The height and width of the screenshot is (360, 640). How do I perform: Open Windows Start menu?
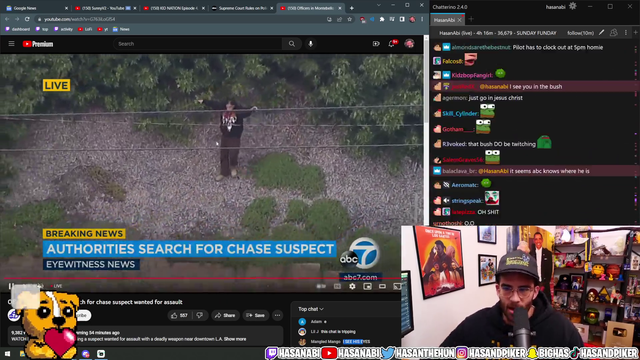pyautogui.click(x=7, y=353)
